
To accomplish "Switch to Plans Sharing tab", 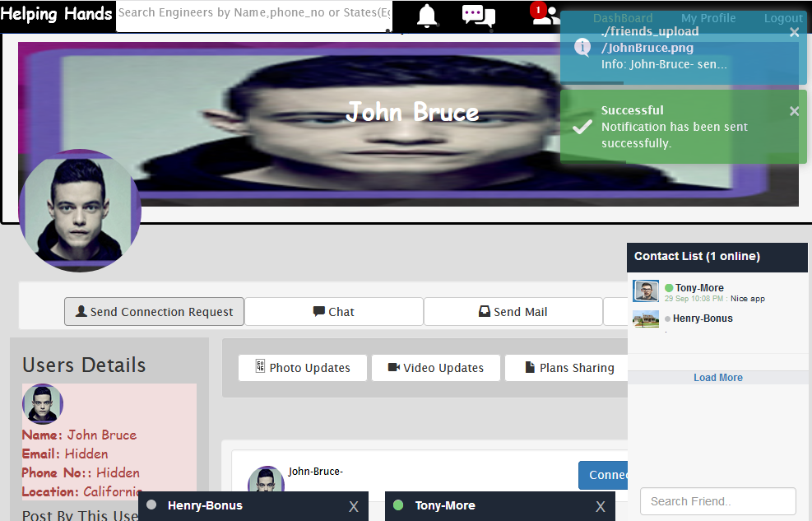I will pyautogui.click(x=567, y=368).
